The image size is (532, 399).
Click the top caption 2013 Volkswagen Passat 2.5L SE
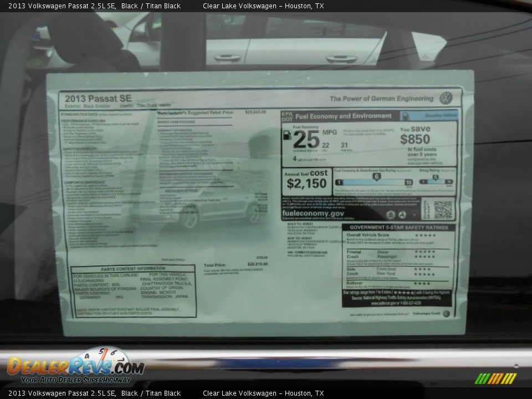tap(62, 6)
